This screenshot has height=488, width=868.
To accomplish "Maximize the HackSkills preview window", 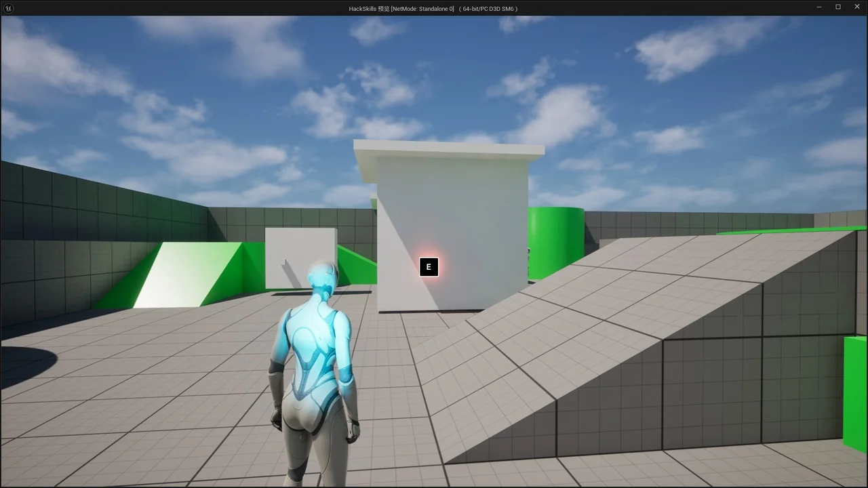I will point(838,7).
